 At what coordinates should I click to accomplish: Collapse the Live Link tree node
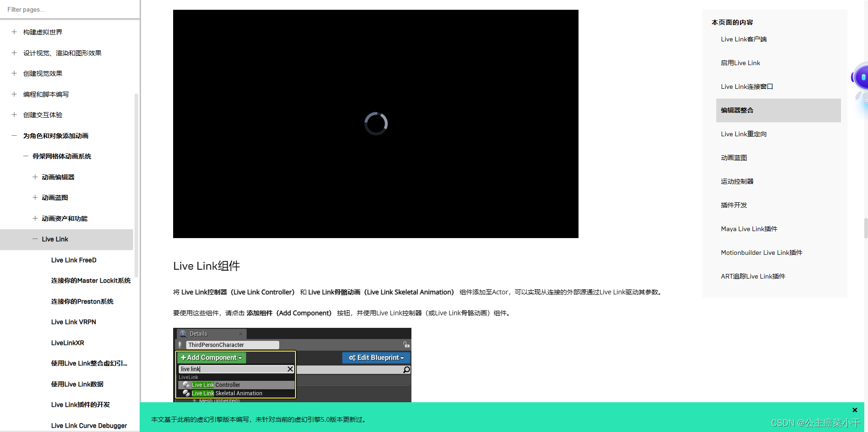pyautogui.click(x=35, y=239)
